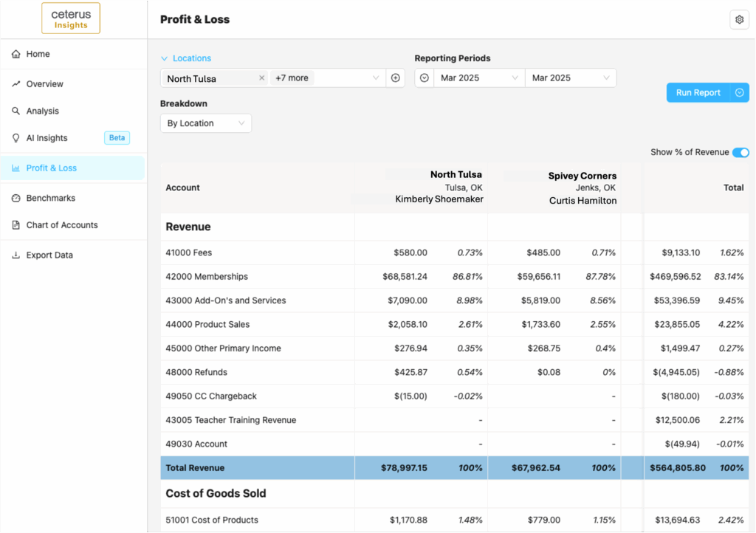Click the Home house icon
The image size is (756, 533).
pos(16,54)
